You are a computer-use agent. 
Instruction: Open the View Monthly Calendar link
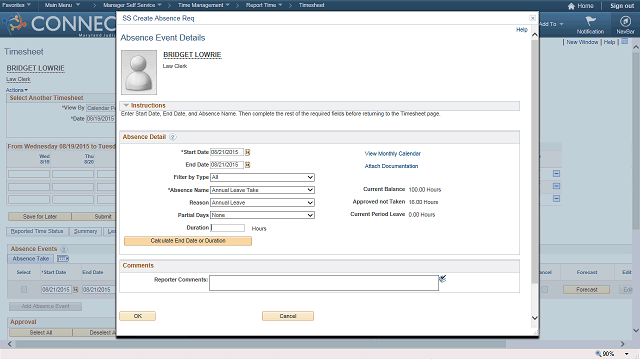(393, 154)
